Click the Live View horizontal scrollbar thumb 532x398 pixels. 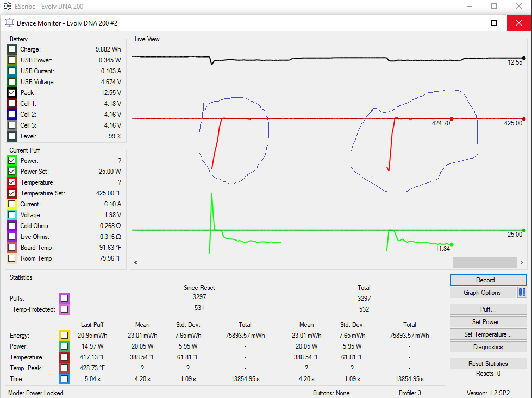(485, 262)
